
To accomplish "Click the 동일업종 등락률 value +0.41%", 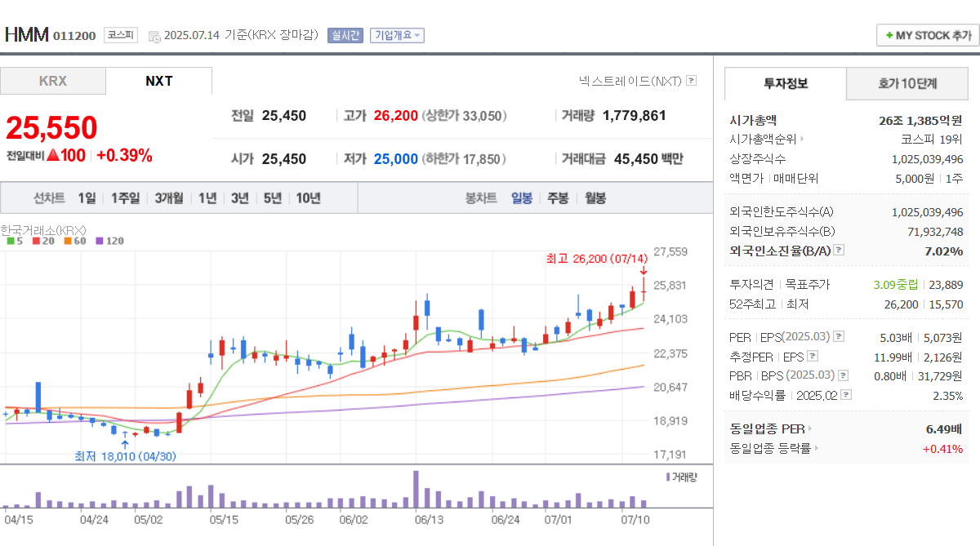I will click(942, 448).
